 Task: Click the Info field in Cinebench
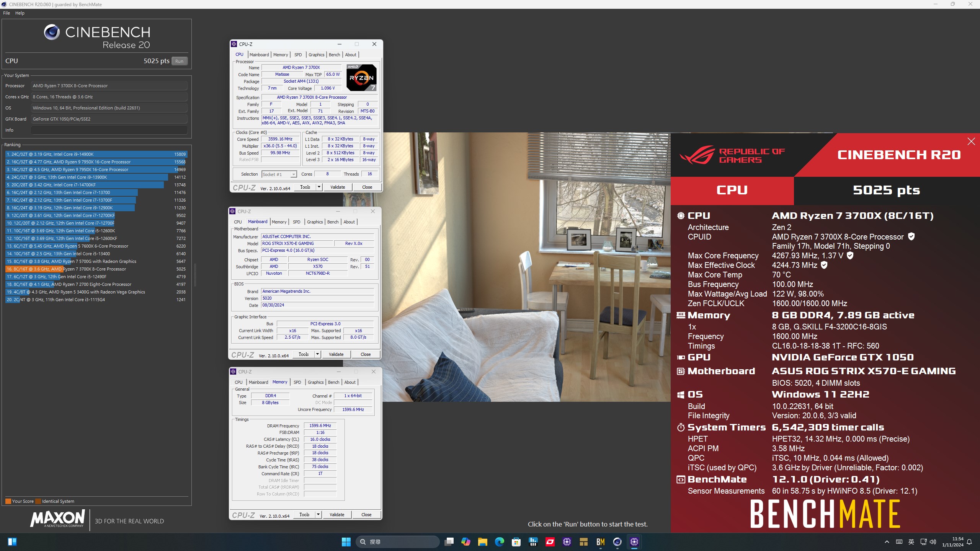point(109,130)
